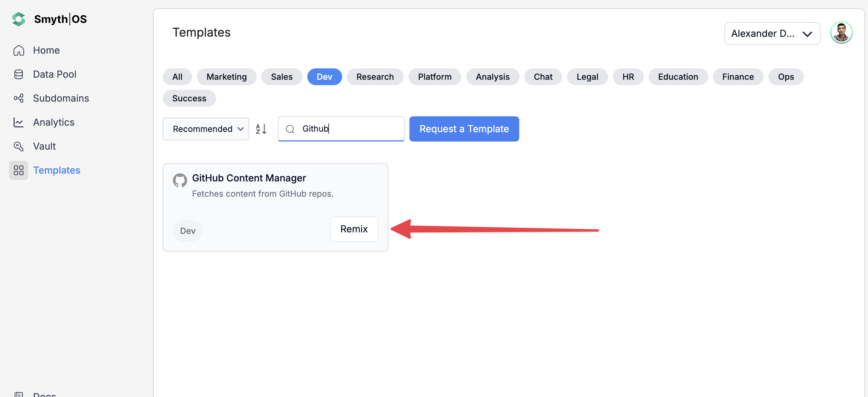The image size is (868, 397).
Task: Click the SmythOS logo icon
Action: [x=19, y=19]
